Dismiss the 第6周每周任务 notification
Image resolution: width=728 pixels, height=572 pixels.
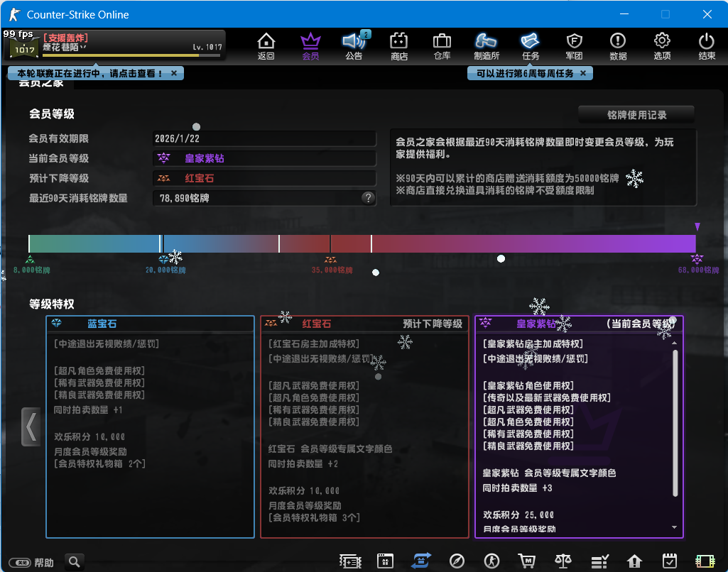[x=583, y=73]
